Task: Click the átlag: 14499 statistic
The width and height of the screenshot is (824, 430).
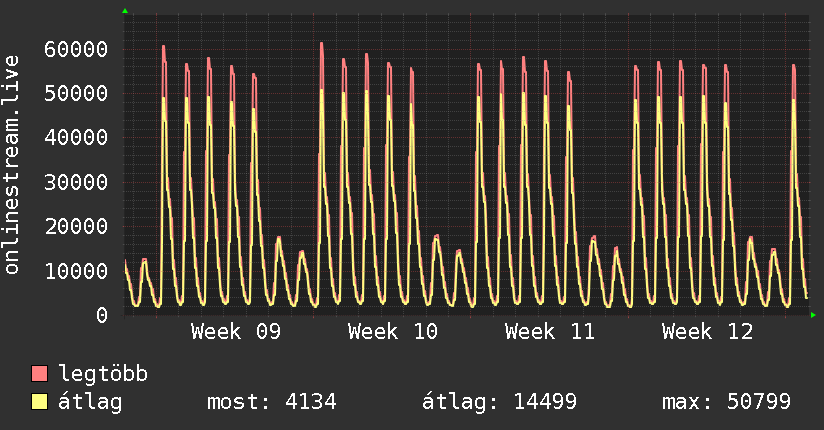Action: [499, 402]
